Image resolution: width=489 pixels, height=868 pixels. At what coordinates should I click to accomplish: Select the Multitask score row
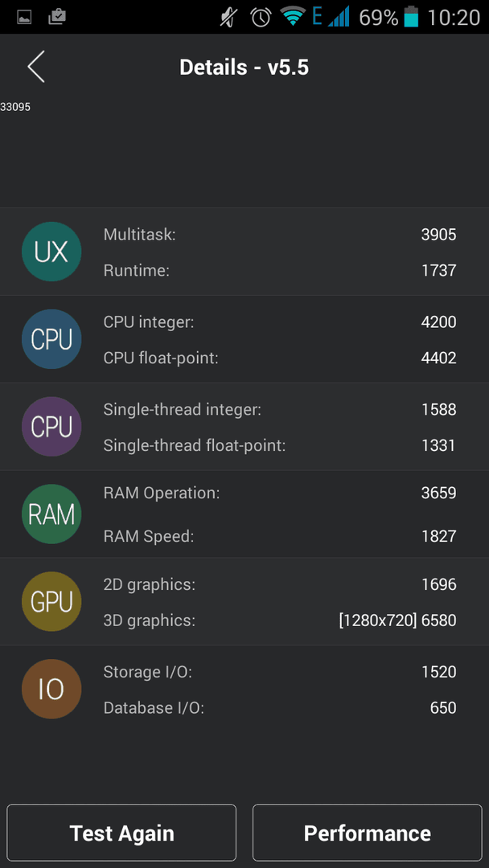point(279,235)
